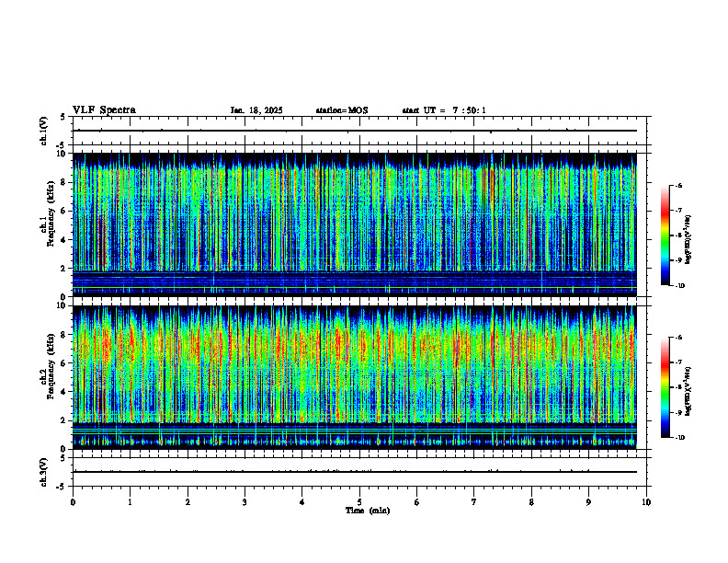
Task: Select the ch.2 color bar "log(PSD)" label
Action: (x=688, y=392)
